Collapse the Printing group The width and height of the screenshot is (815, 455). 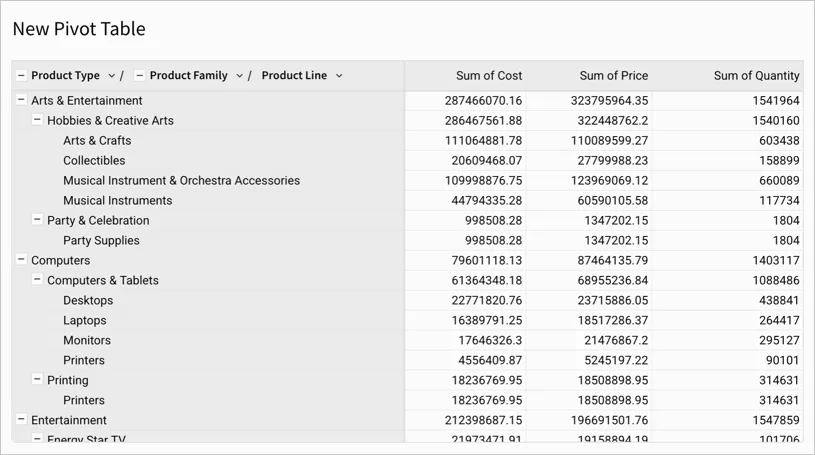[x=37, y=379]
